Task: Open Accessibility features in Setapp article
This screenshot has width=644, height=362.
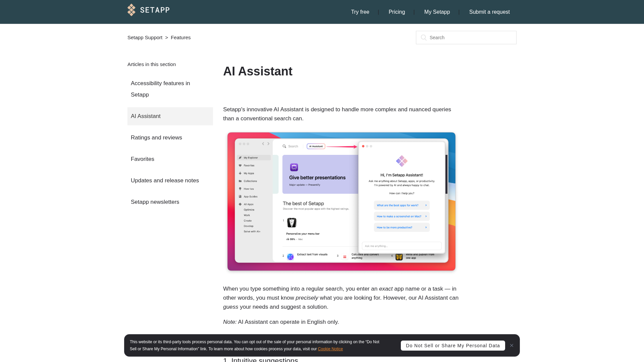Action: [x=160, y=89]
